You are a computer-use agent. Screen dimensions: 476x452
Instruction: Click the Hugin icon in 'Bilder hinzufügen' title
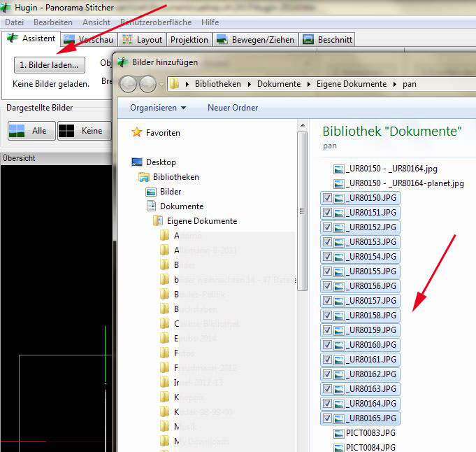[x=122, y=62]
